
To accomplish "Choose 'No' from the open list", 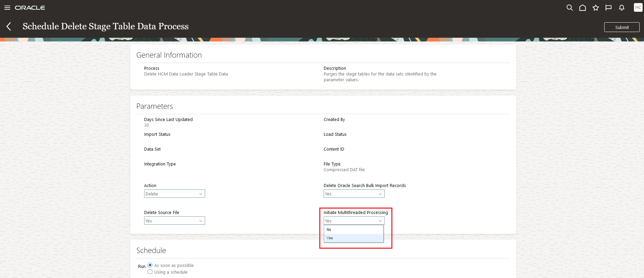I will click(354, 229).
